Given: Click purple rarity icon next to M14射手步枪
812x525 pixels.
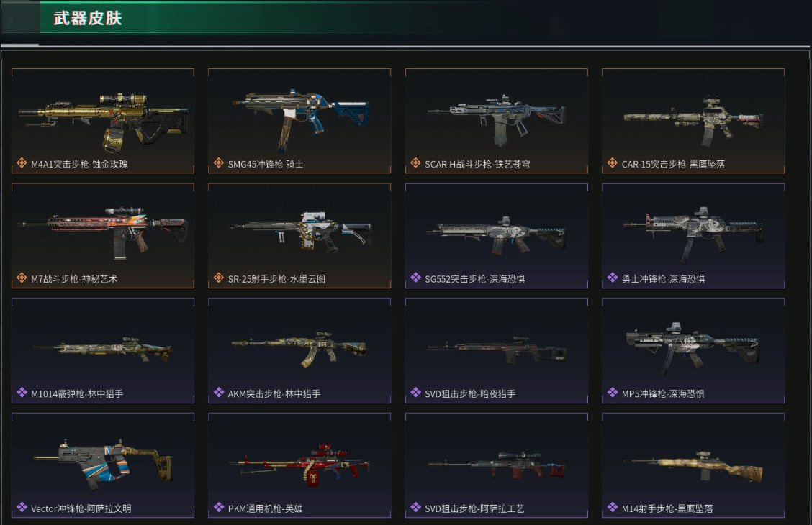Looking at the screenshot, I should 612,508.
